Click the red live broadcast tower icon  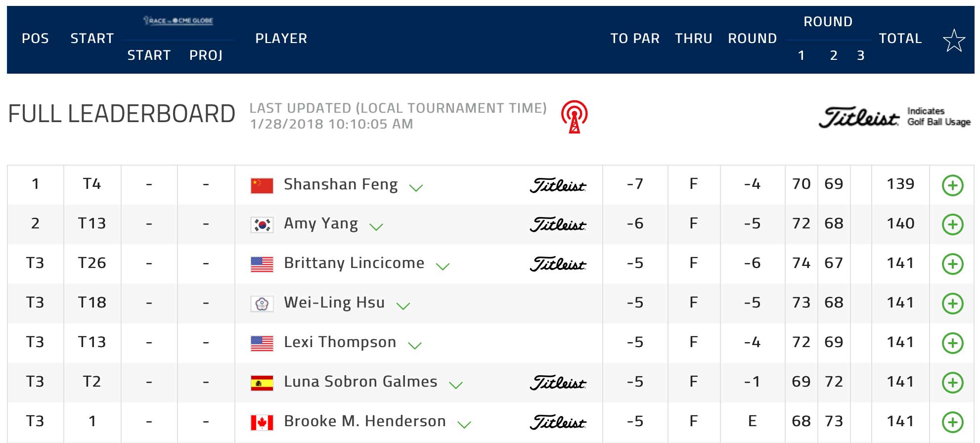574,117
